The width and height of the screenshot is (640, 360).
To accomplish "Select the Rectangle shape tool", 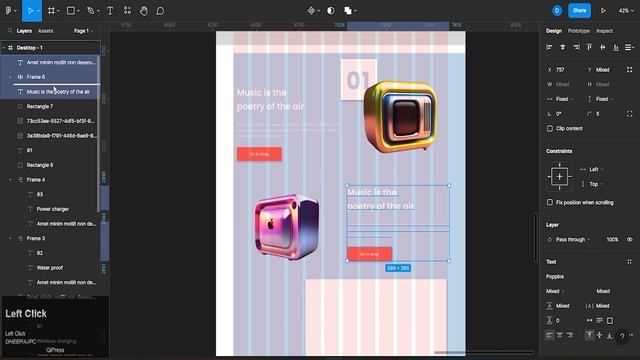I will coord(71,11).
